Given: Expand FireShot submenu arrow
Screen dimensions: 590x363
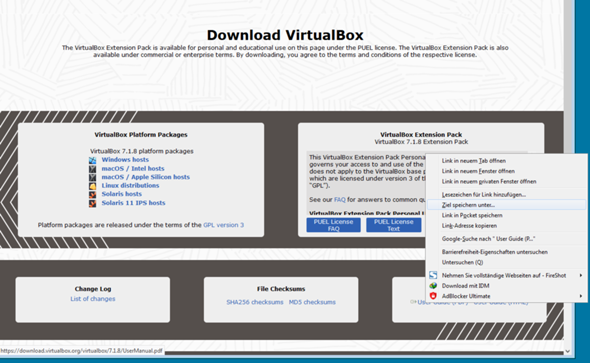Looking at the screenshot, I should coord(581,275).
